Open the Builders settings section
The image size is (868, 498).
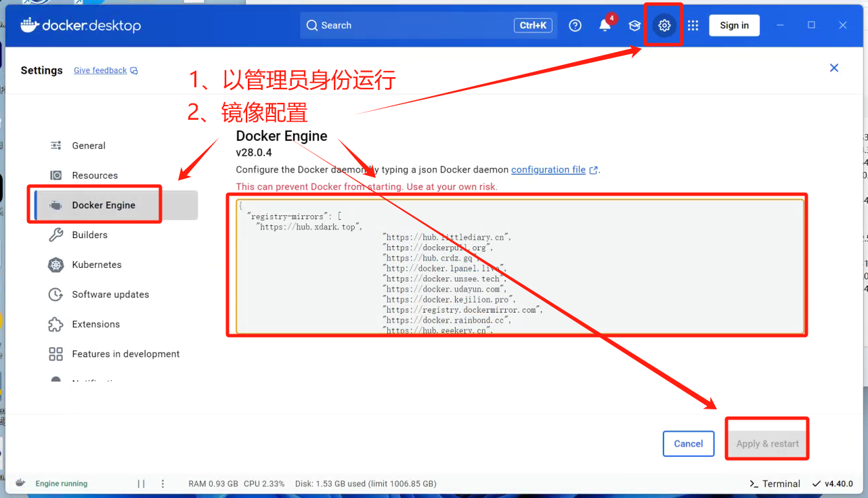[89, 235]
